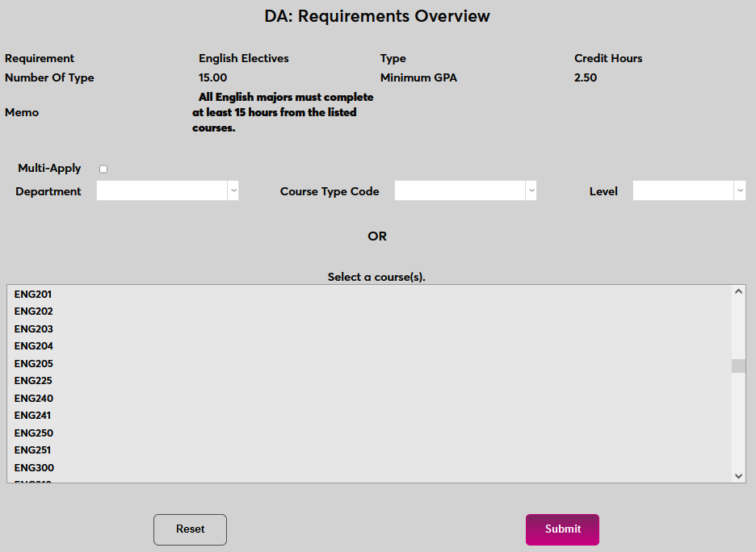Click the Credit Hours type value
The image size is (756, 552).
608,58
